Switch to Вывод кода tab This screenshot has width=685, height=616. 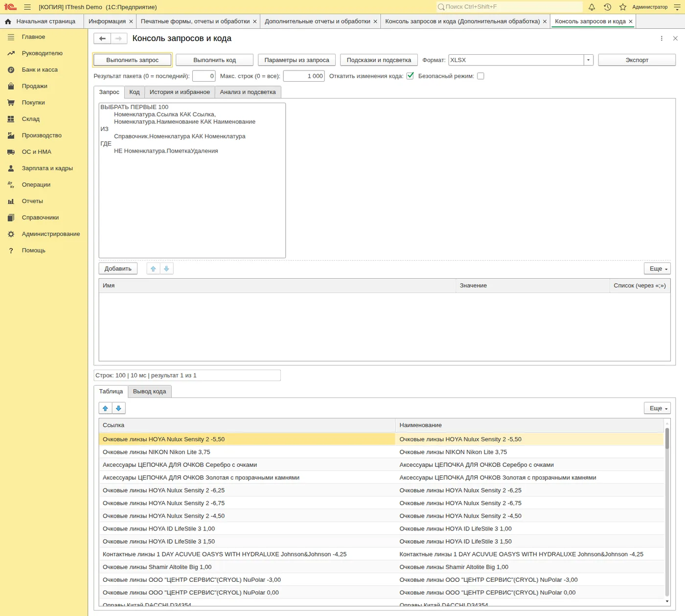tap(149, 391)
